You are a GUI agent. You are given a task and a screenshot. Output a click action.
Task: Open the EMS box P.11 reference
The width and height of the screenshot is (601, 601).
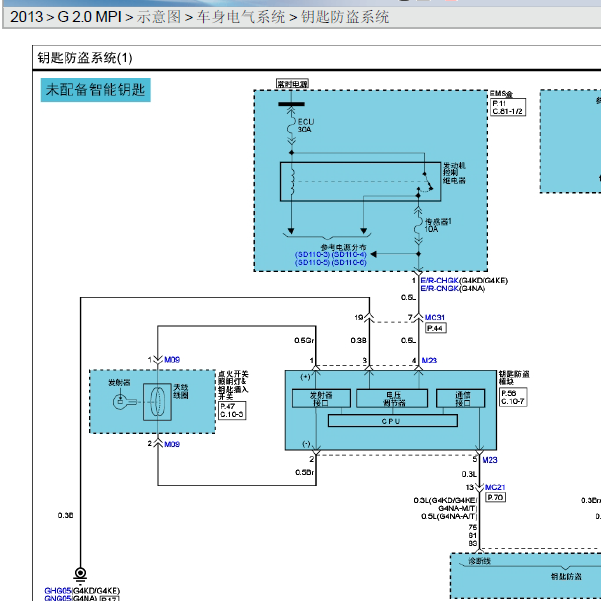pos(508,107)
